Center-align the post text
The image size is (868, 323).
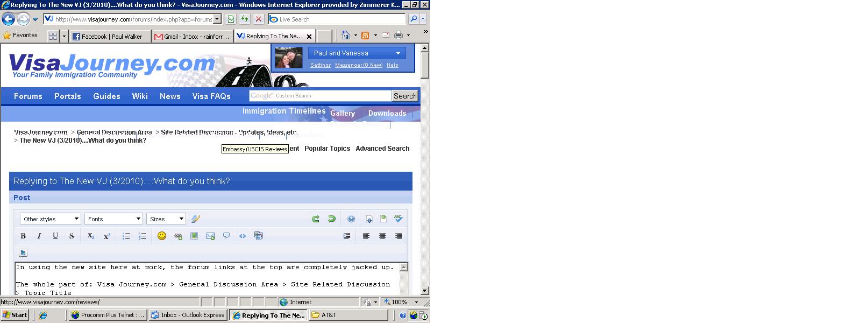tap(382, 236)
